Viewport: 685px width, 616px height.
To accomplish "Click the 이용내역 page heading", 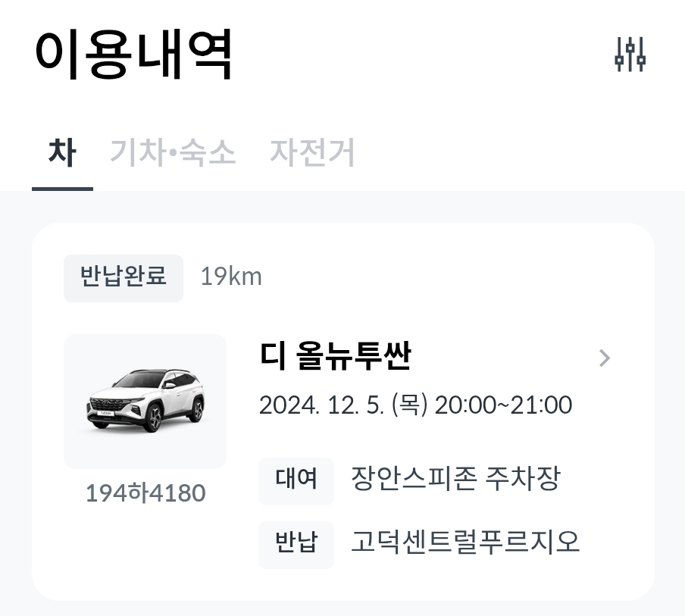I will pyautogui.click(x=134, y=55).
